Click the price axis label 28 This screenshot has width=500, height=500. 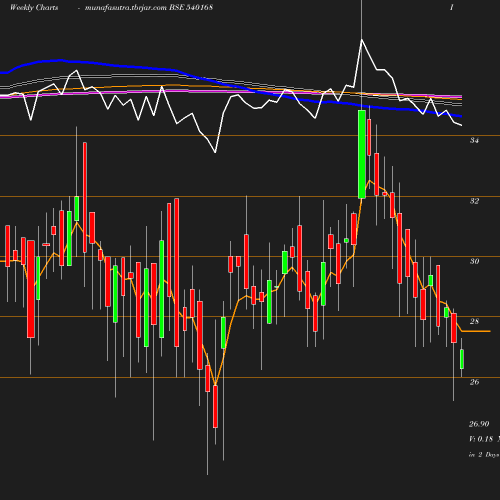point(474,321)
